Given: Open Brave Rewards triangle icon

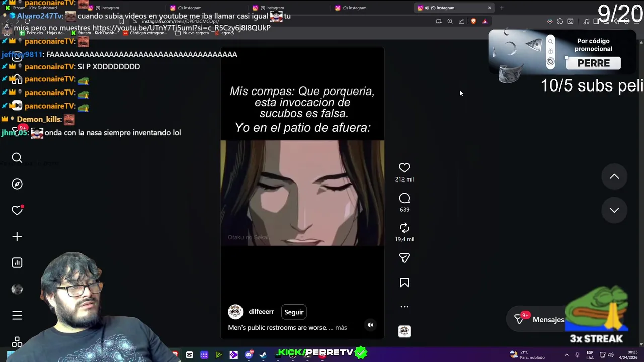Looking at the screenshot, I should (485, 21).
